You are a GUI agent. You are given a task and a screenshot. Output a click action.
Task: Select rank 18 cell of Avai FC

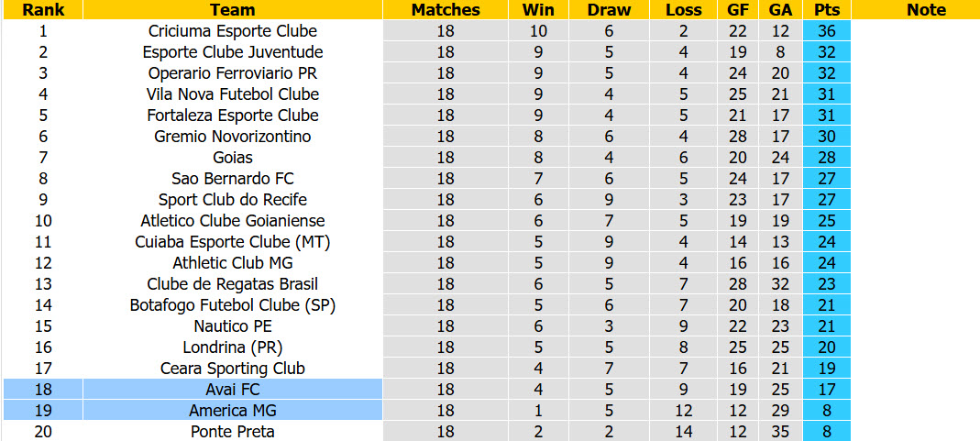coord(42,389)
